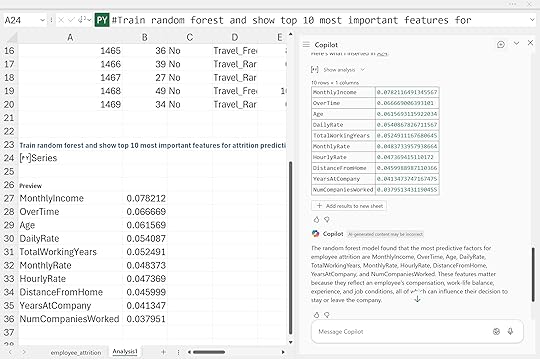Select column A header
Screen dimensions: 540x360
tap(70, 37)
